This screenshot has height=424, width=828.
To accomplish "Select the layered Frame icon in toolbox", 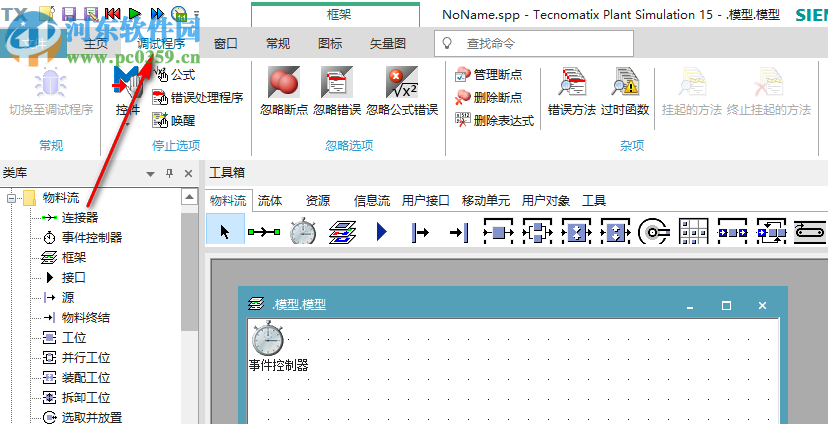I will (342, 232).
